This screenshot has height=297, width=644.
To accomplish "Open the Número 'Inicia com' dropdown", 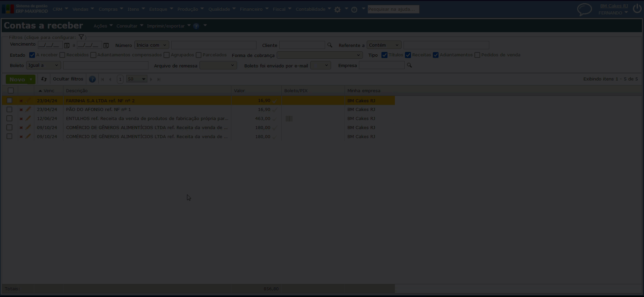I will 151,45.
